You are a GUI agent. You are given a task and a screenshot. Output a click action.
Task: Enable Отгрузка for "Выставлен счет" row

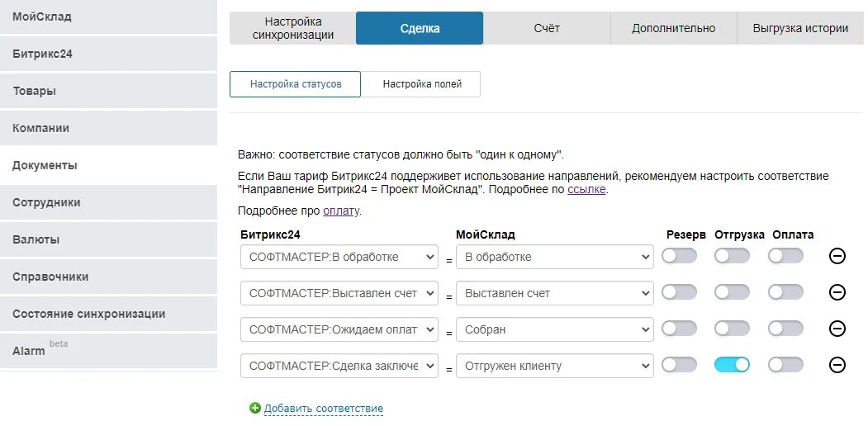click(x=732, y=292)
